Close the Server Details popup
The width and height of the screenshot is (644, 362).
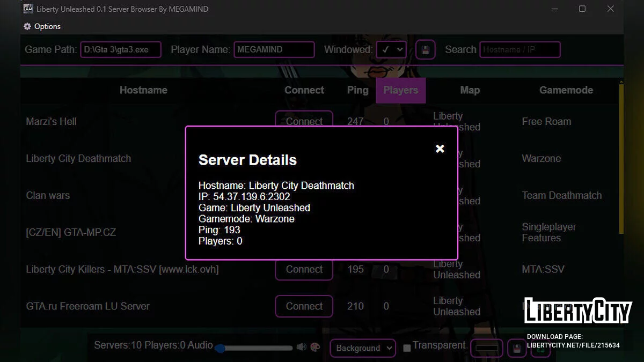tap(440, 149)
